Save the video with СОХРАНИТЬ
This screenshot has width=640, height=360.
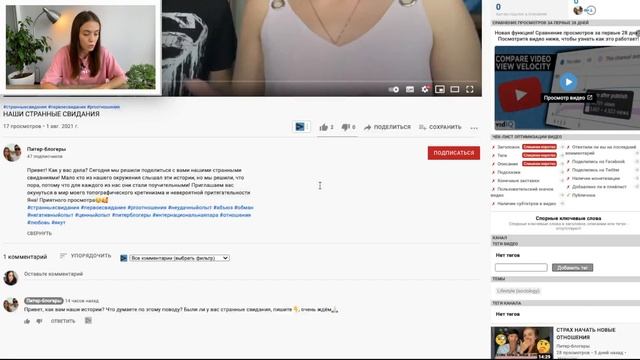[440, 127]
